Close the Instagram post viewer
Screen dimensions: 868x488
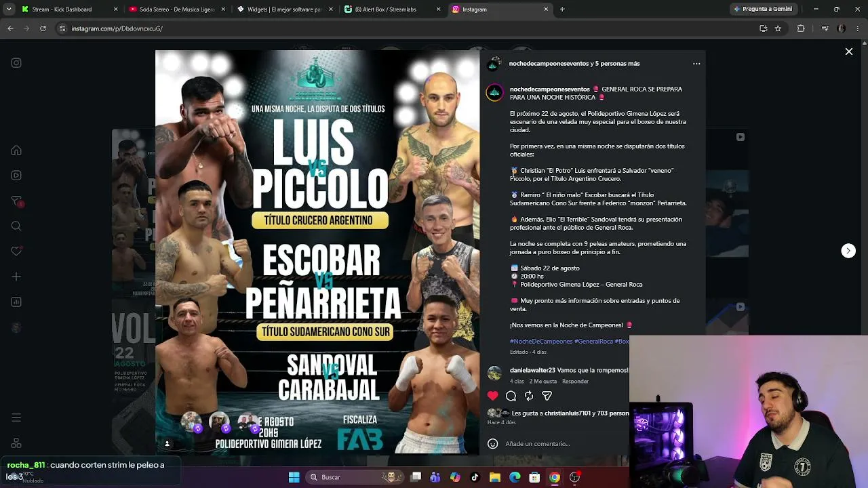pyautogui.click(x=848, y=52)
